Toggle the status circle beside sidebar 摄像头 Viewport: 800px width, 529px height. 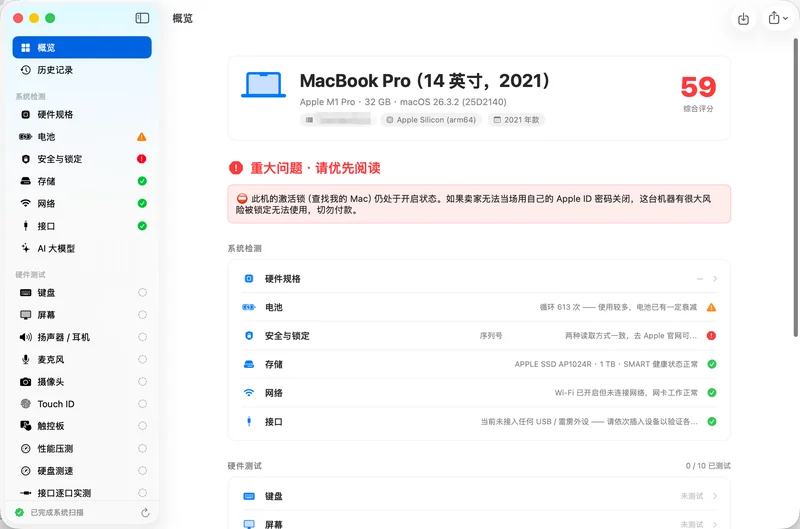pos(142,382)
